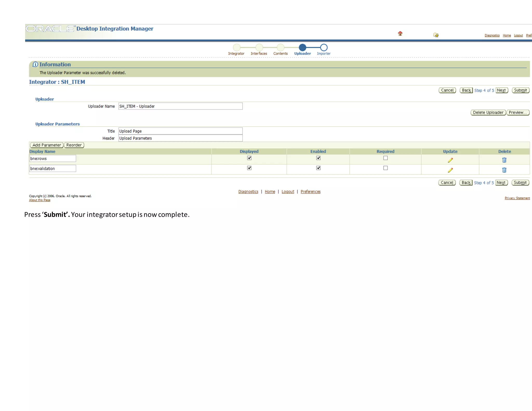This screenshot has width=532, height=411.
Task: Delete bne:validation using the trash icon
Action: (x=504, y=170)
